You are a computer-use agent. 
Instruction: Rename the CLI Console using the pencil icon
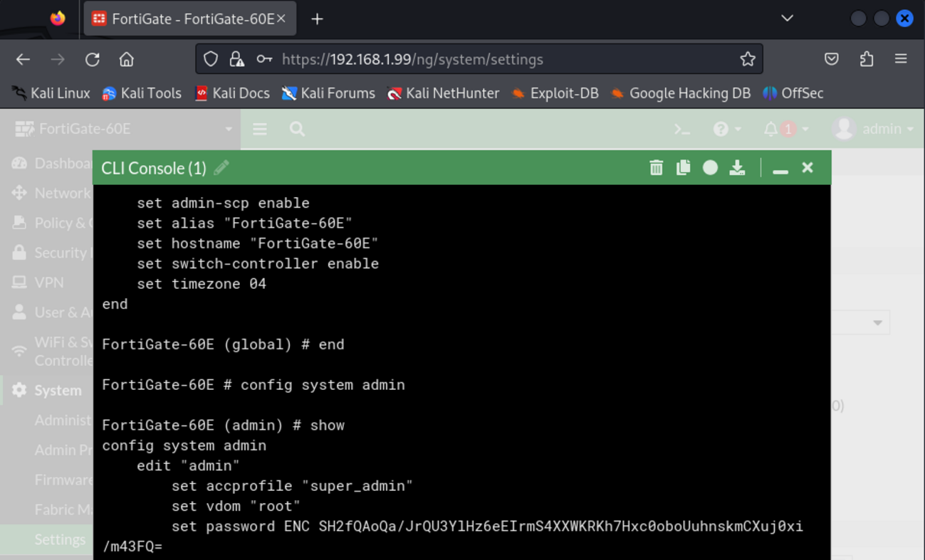221,168
